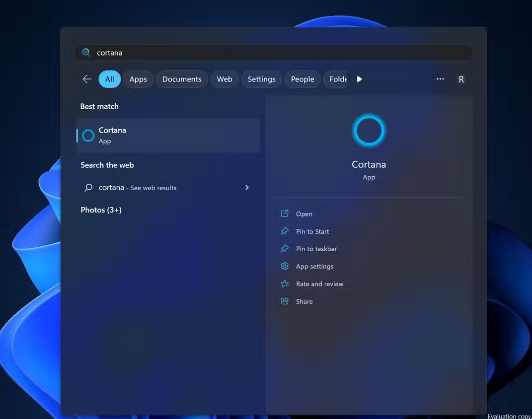Open the Cortana app via Open icon
The height and width of the screenshot is (419, 532).
(284, 213)
